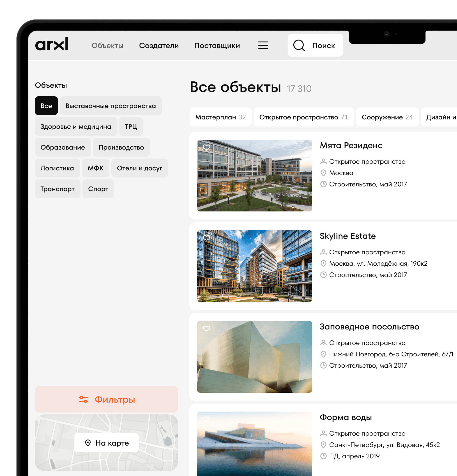Open the Мята Резиденс title link
The width and height of the screenshot is (457, 476).
(x=351, y=145)
